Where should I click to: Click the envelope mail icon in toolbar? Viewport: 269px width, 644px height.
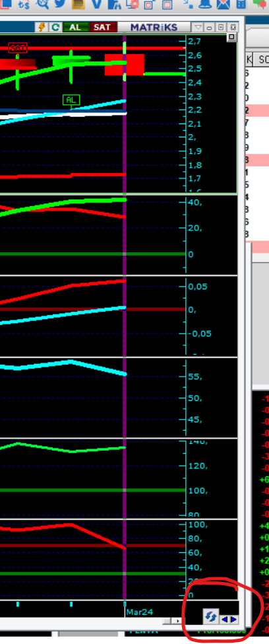(224, 5)
